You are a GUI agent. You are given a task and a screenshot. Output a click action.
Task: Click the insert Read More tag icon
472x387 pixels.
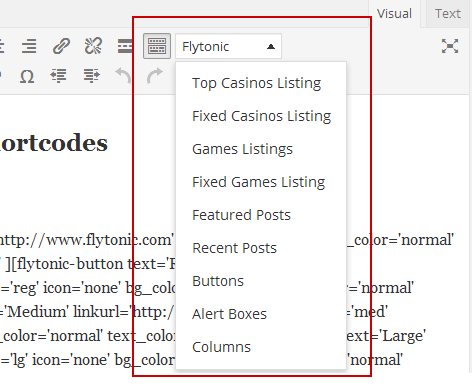(125, 46)
